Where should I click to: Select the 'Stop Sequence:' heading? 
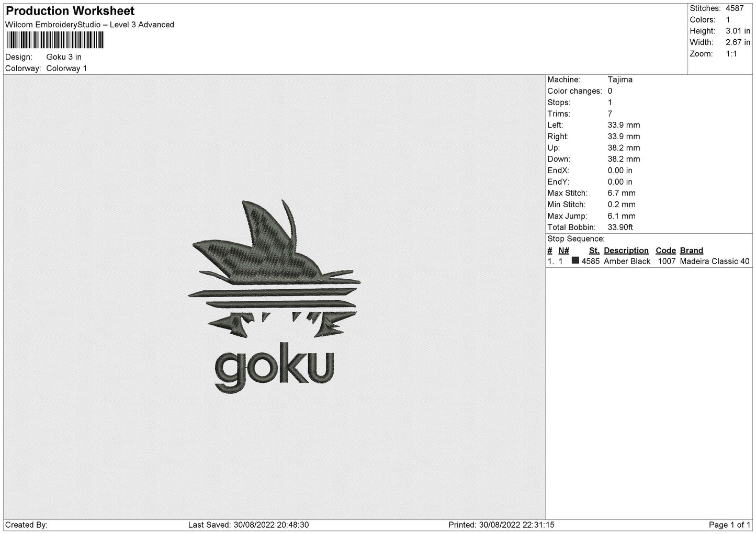point(576,239)
